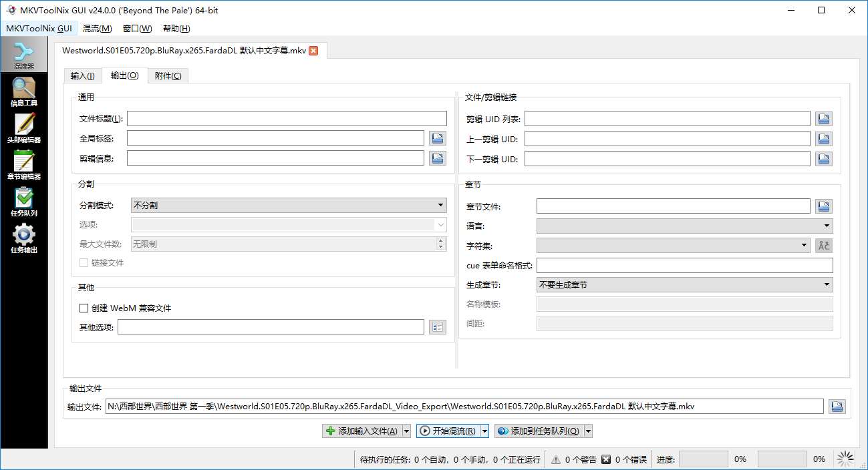
Task: Open the 头部编辑器 header editor
Action: [24, 128]
